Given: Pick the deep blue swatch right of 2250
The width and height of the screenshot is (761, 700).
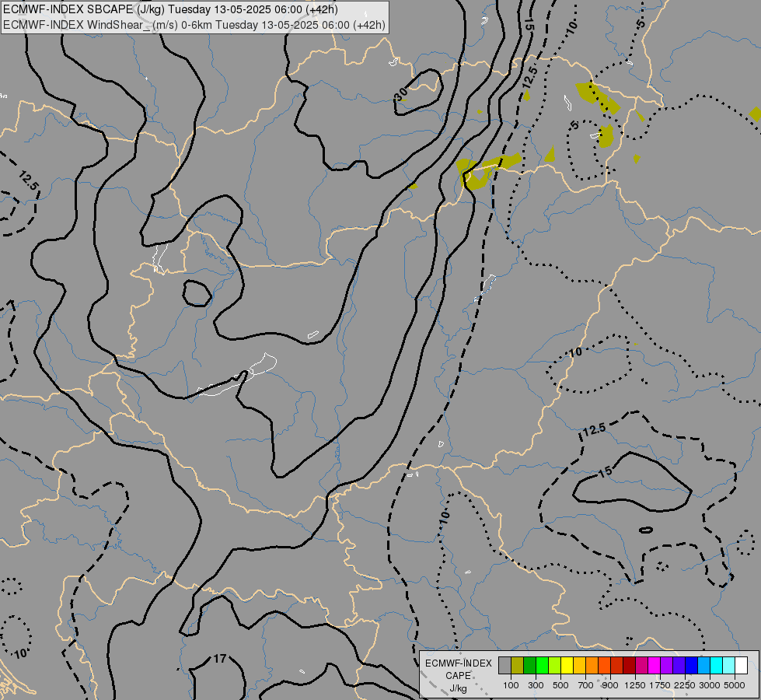Looking at the screenshot, I should click(692, 665).
